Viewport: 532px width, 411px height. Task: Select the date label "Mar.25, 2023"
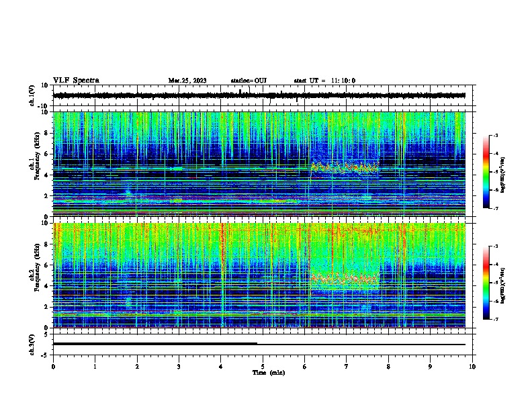[187, 81]
